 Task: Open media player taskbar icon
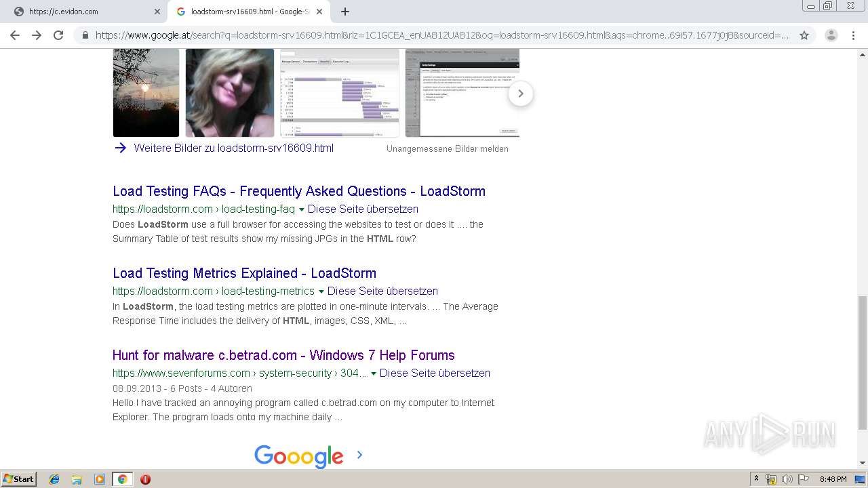tap(100, 479)
